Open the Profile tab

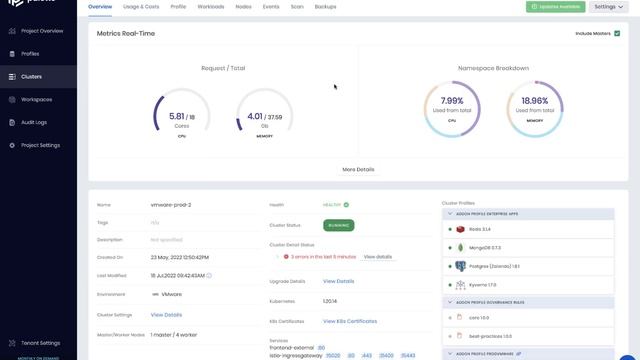coord(178,7)
